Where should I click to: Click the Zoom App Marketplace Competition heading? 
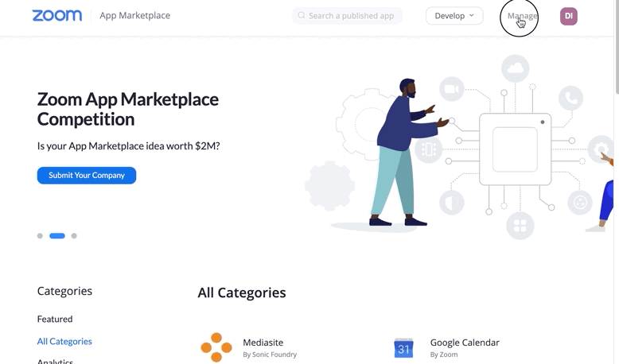click(128, 109)
